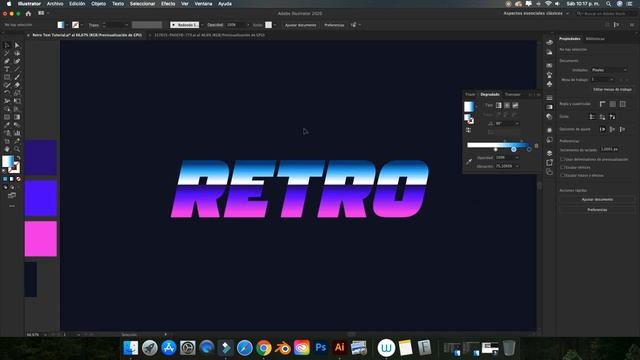Click Ajustar documento in Properties panel
The width and height of the screenshot is (640, 360).
tap(597, 200)
